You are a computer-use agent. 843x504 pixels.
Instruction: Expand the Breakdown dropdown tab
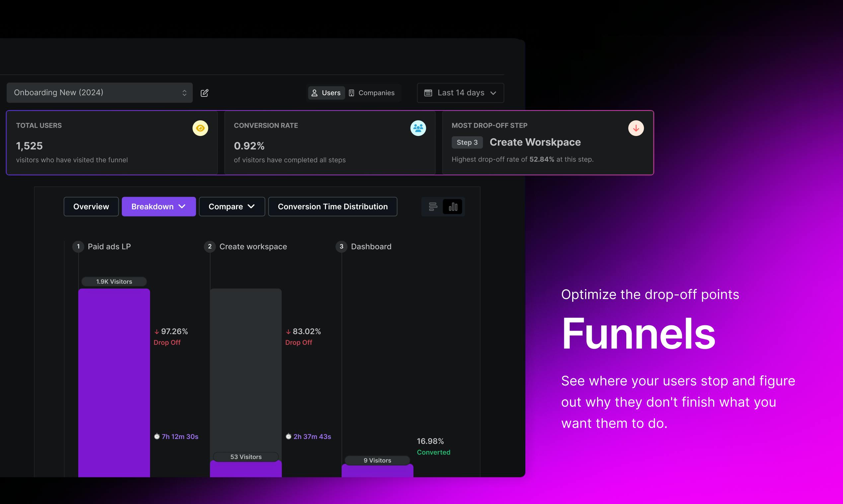tap(159, 207)
